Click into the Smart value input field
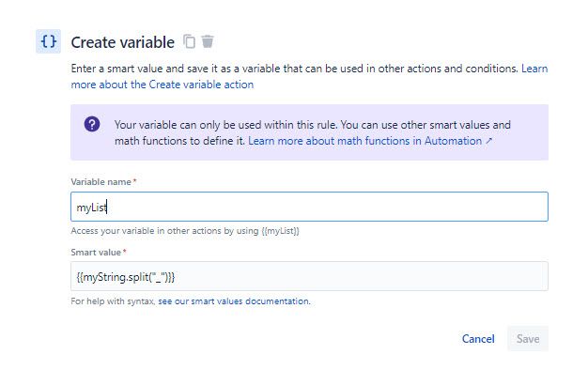This screenshot has width=588, height=370. [x=309, y=276]
